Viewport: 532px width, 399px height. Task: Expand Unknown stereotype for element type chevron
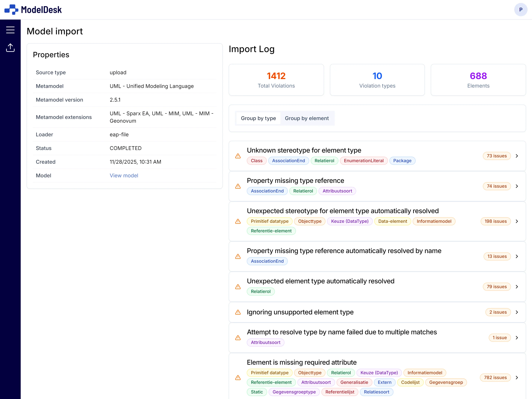517,156
